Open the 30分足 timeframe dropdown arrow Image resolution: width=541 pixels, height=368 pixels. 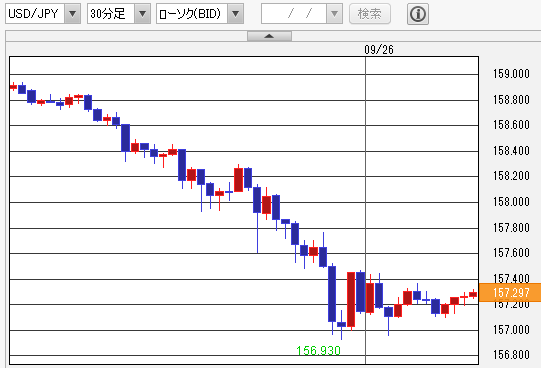(x=142, y=14)
